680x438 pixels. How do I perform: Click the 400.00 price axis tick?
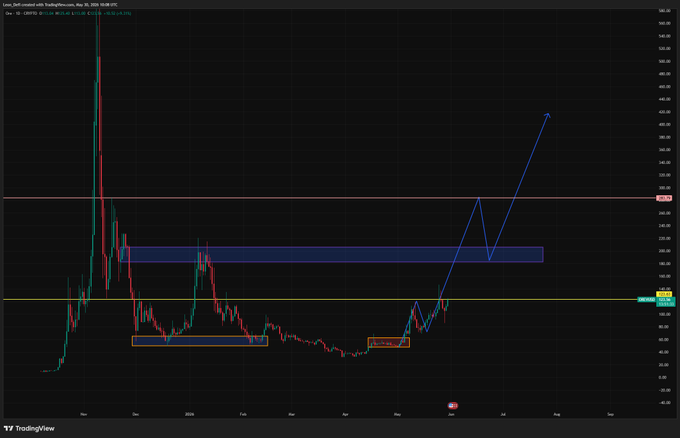(664, 124)
